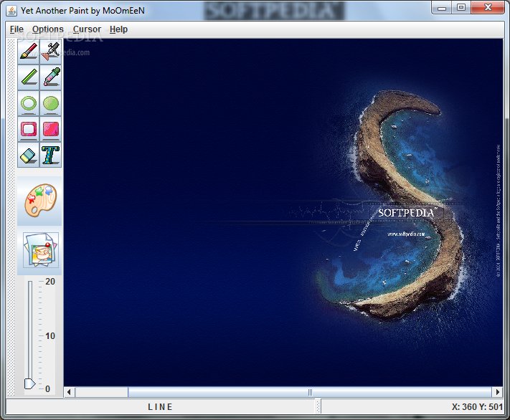Image resolution: width=510 pixels, height=420 pixels.
Task: Open the Cursor menu
Action: click(87, 29)
